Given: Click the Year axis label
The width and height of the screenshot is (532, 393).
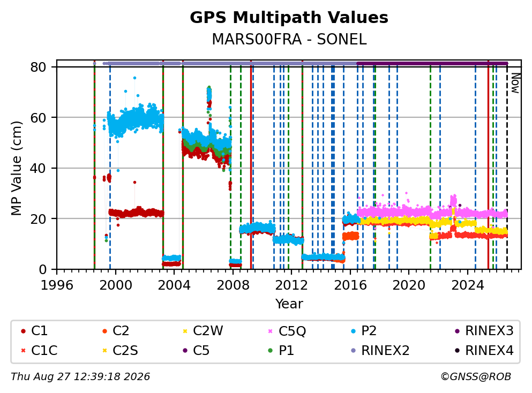Looking at the screenshot, I should [289, 304].
